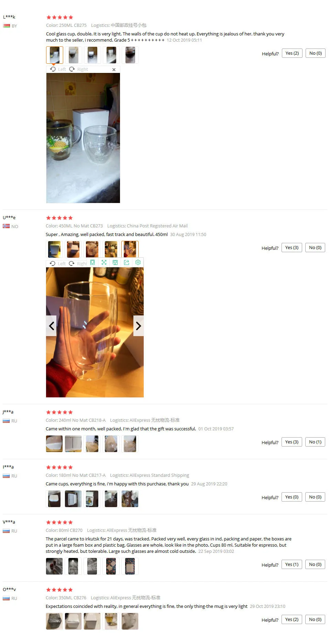Screen dimensions: 330x644
Task: Click the green fullscreen expand icon
Action: click(104, 262)
